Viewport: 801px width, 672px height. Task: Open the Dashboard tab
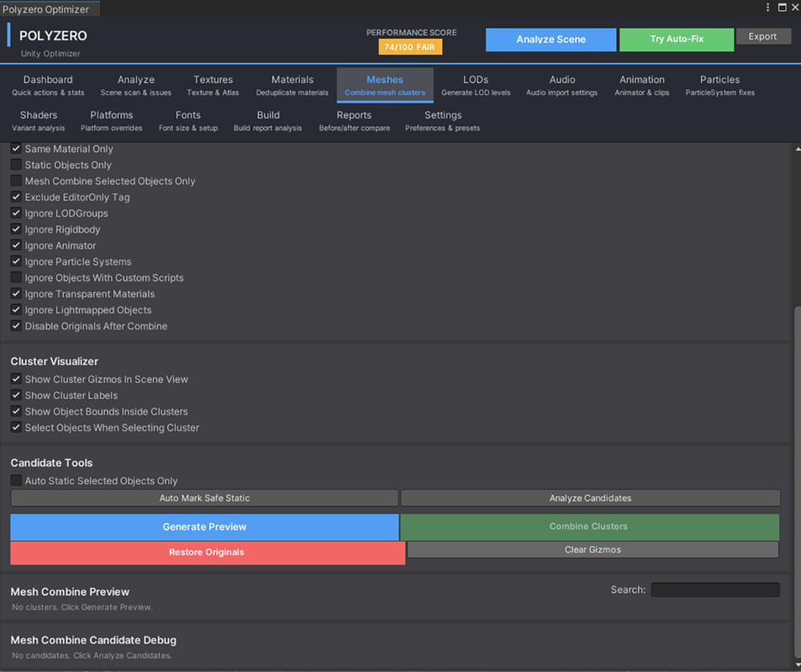click(x=48, y=86)
